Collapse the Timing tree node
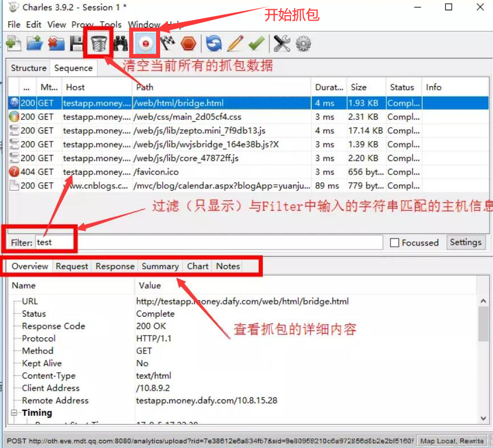The image size is (493, 448). point(14,412)
